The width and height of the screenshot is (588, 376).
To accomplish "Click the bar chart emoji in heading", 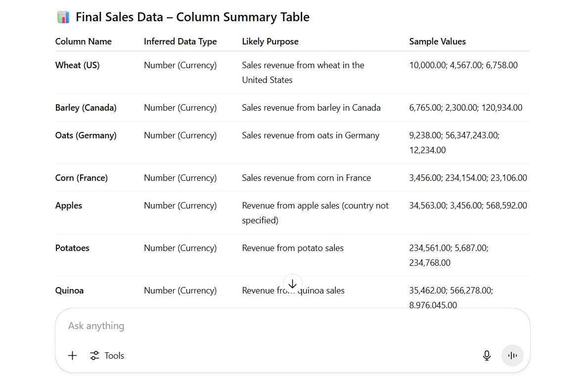I will coord(63,17).
